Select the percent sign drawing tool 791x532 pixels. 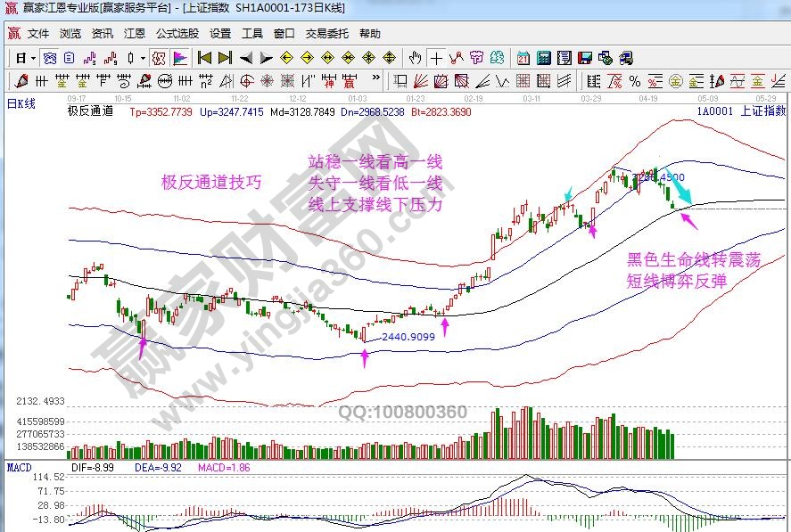point(635,81)
